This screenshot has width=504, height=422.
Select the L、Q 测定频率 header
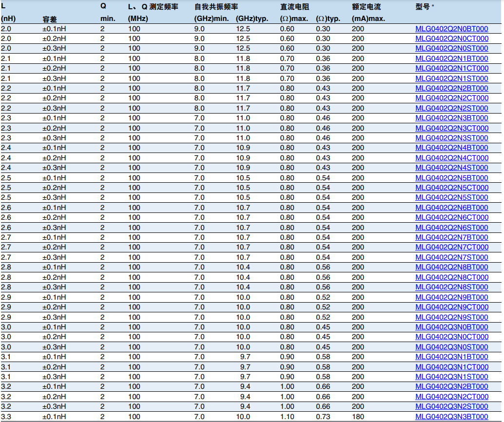[153, 7]
